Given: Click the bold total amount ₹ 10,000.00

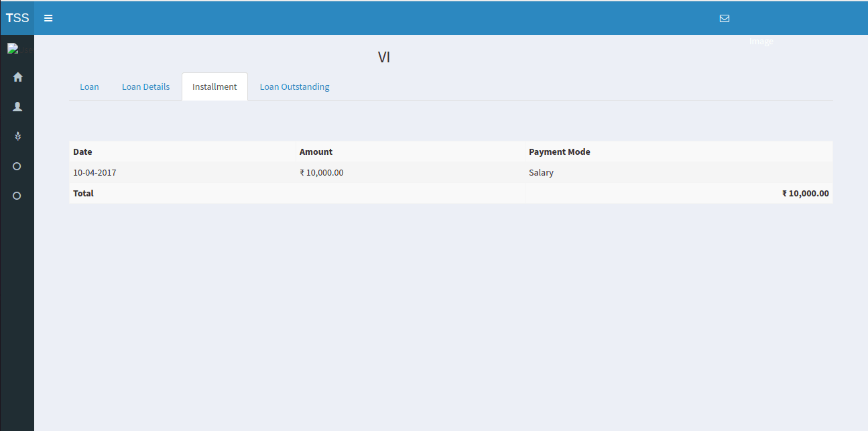Looking at the screenshot, I should coord(805,194).
